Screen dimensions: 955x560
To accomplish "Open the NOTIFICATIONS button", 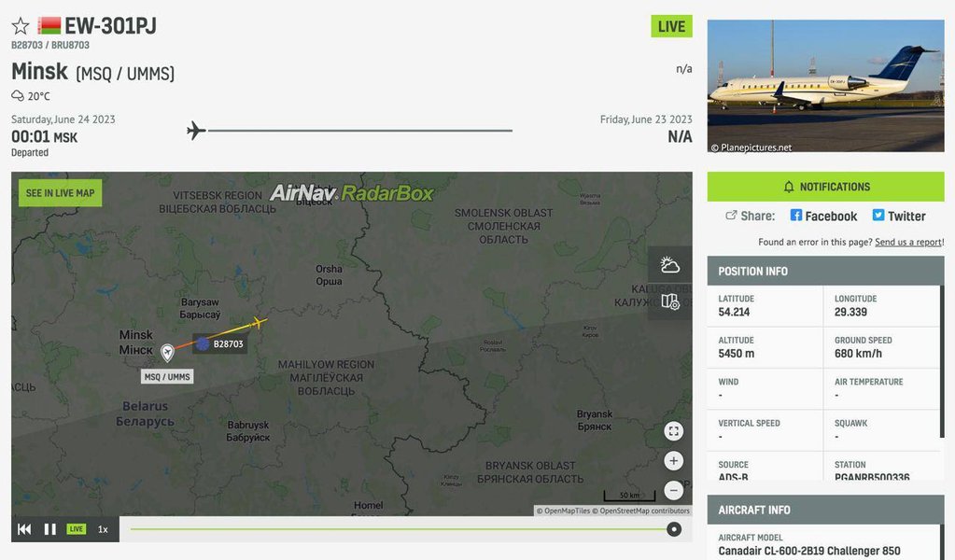I will 825,187.
